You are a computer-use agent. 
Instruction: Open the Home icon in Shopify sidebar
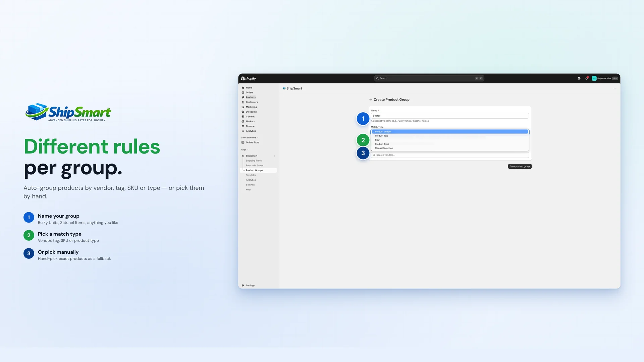(x=243, y=88)
